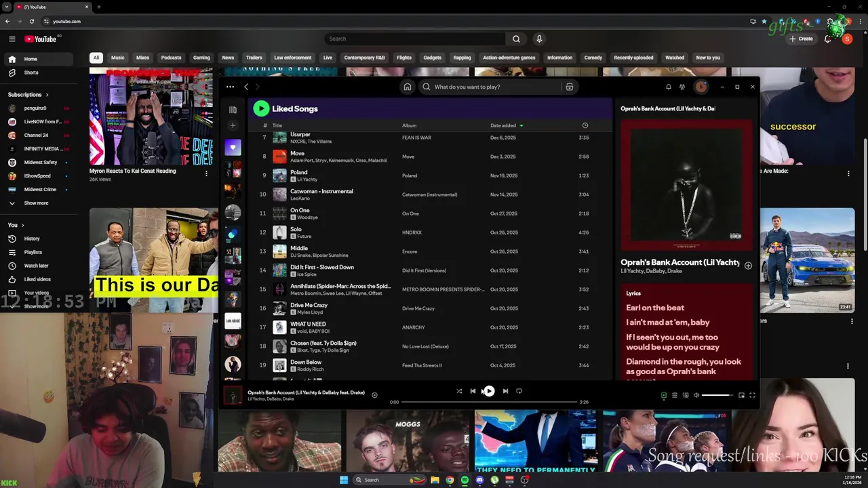This screenshot has width=868, height=488.
Task: Open Liked Songs heart tile in sidebar
Action: (x=233, y=147)
